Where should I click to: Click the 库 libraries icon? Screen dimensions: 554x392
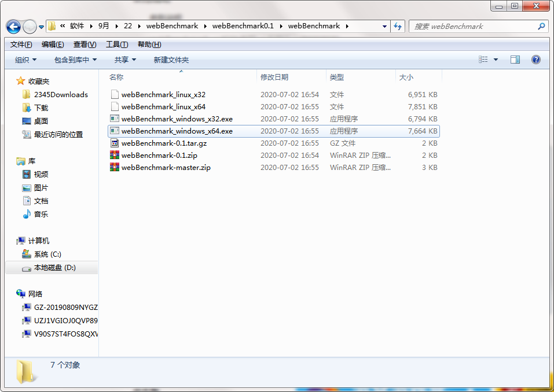(x=21, y=161)
